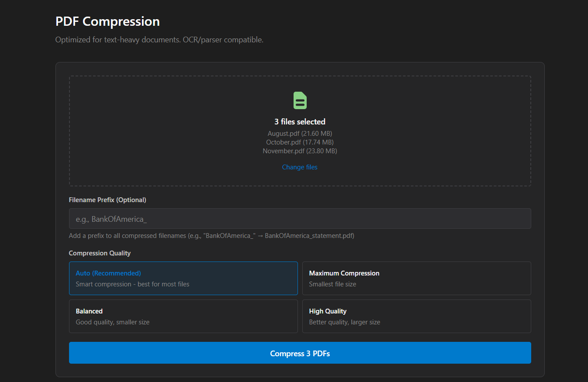Click the Filename Prefix (Optional) label
Viewport: 588px width, 382px height.
pos(107,200)
